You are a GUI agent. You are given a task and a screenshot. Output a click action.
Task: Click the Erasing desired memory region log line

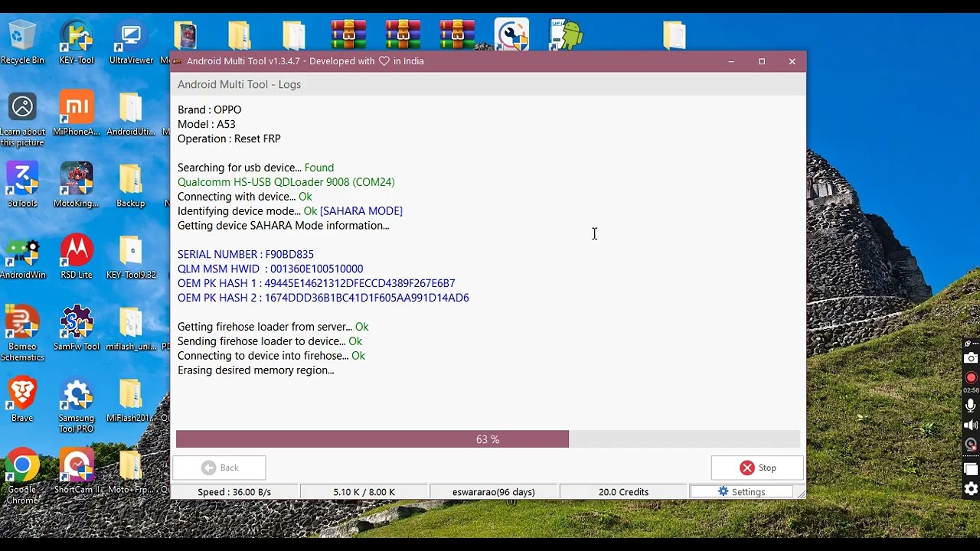tap(256, 370)
